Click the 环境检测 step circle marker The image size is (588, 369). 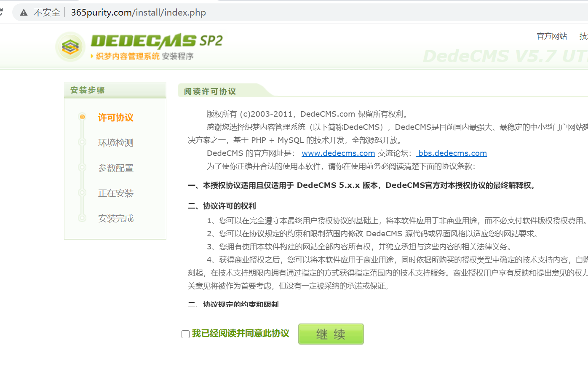click(x=82, y=142)
